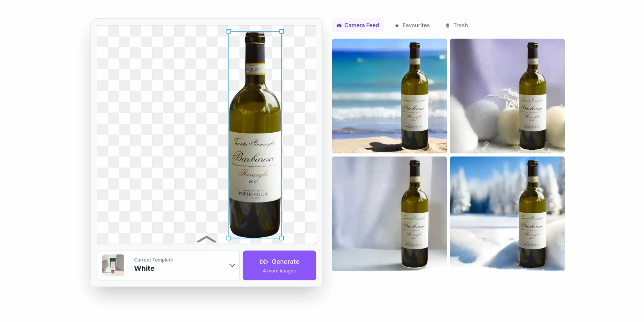Image resolution: width=644 pixels, height=322 pixels.
Task: Click the star icon beside Favourites
Action: coord(397,25)
